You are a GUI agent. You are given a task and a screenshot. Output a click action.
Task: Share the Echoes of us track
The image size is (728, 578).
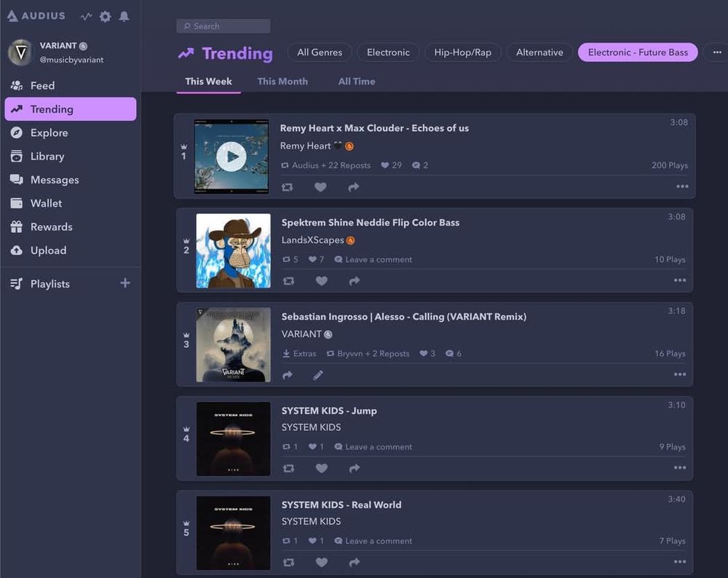click(x=354, y=187)
